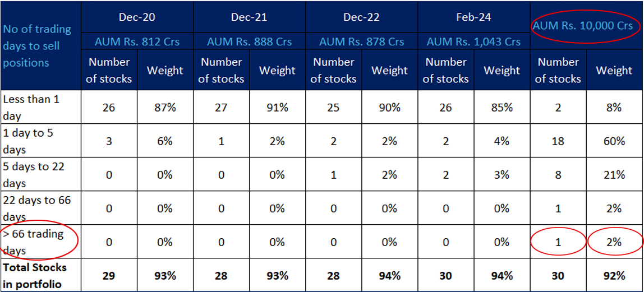Image resolution: width=644 pixels, height=292 pixels.
Task: Click the Dec-20 column header
Action: [137, 17]
